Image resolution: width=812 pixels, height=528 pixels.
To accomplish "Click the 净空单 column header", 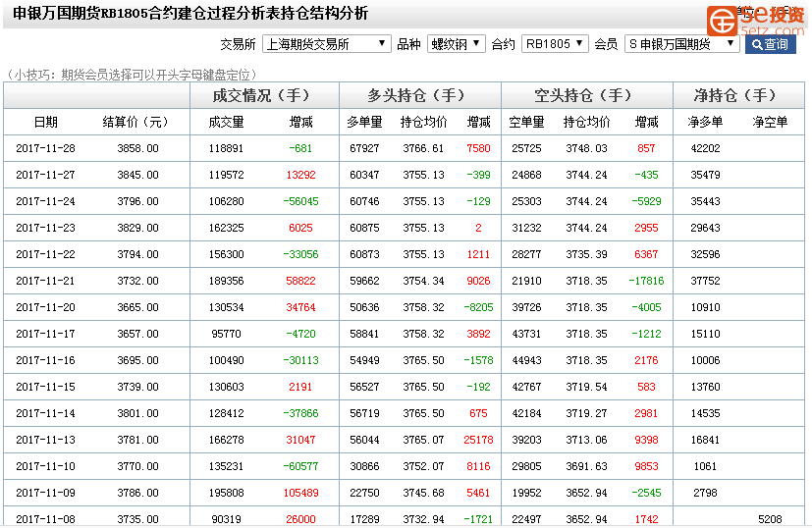I will [x=770, y=122].
